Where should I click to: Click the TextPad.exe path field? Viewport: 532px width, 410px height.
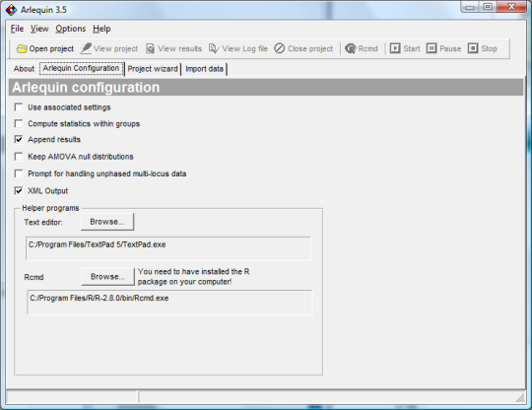click(x=168, y=248)
